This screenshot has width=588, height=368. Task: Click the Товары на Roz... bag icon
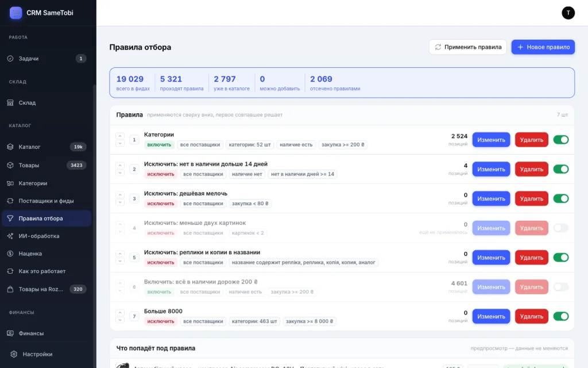(x=10, y=289)
